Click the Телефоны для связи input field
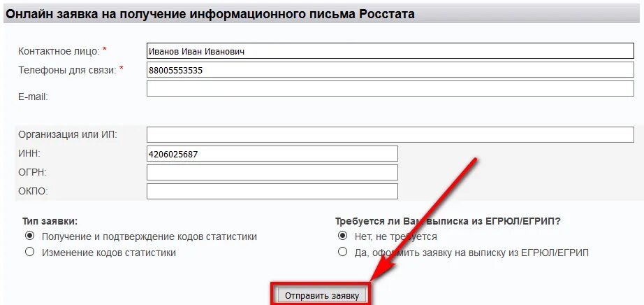Screen dimensions: 644x305 (x=390, y=69)
